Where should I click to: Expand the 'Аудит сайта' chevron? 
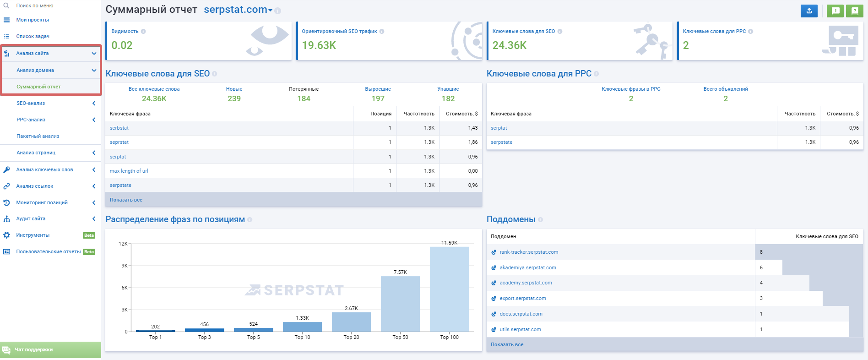94,218
